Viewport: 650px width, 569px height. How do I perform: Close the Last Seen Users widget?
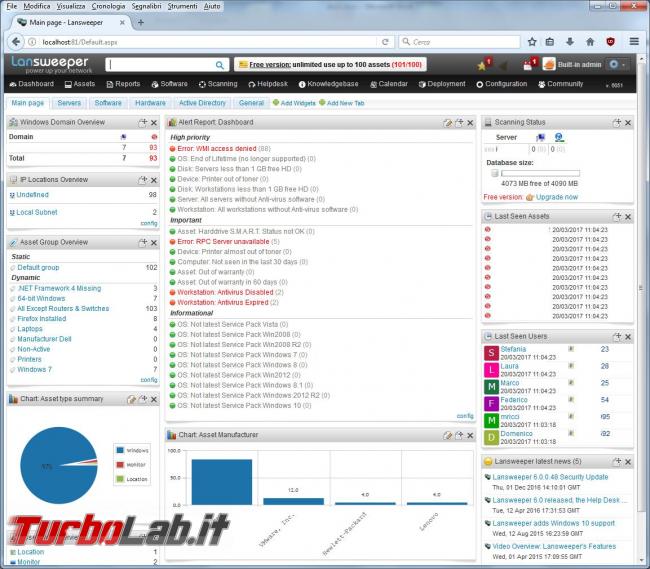pos(628,337)
